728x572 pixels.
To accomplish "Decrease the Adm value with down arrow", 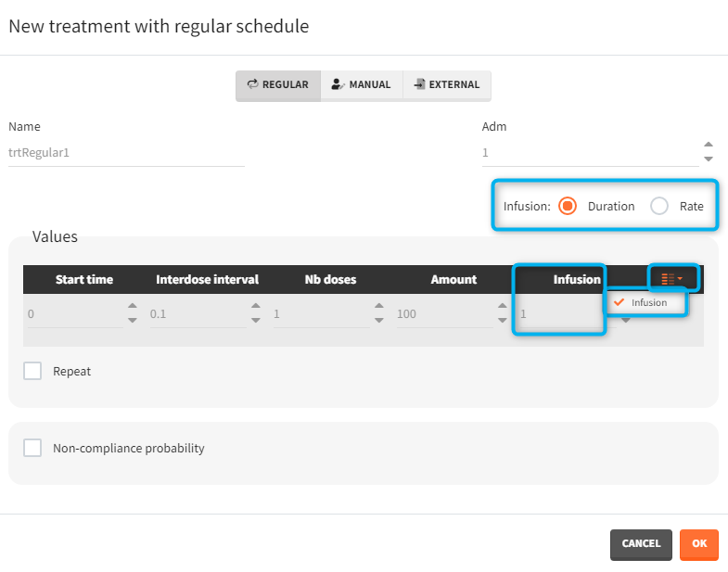I will click(x=709, y=159).
